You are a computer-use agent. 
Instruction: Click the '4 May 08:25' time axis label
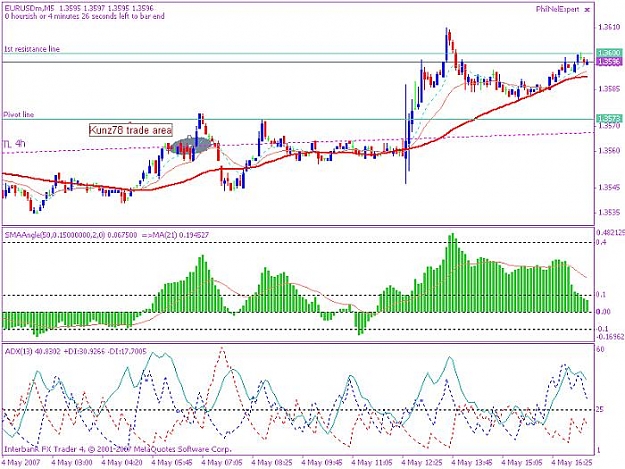pyautogui.click(x=272, y=463)
